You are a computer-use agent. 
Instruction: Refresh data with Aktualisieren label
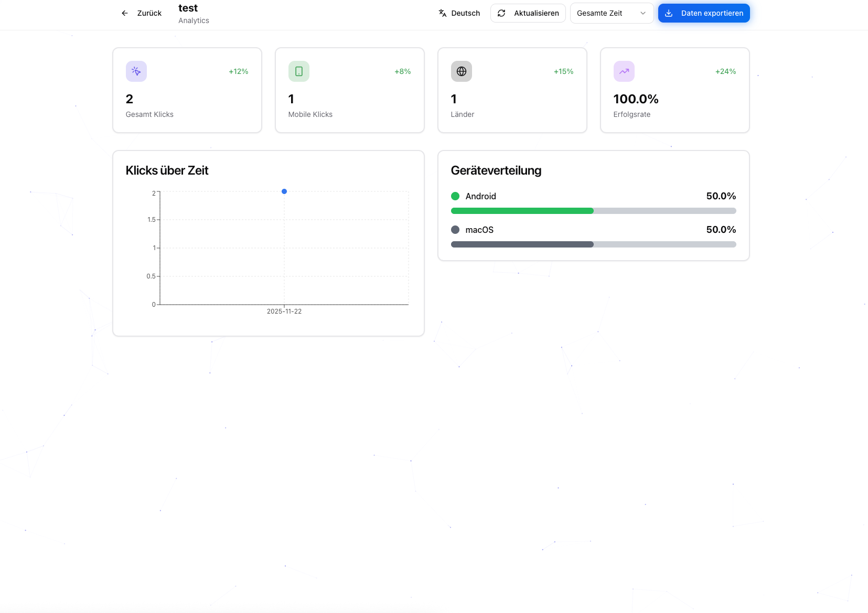tap(536, 13)
